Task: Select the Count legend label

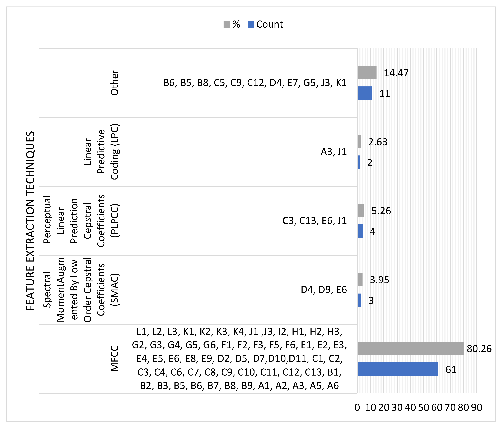Action: click(270, 24)
